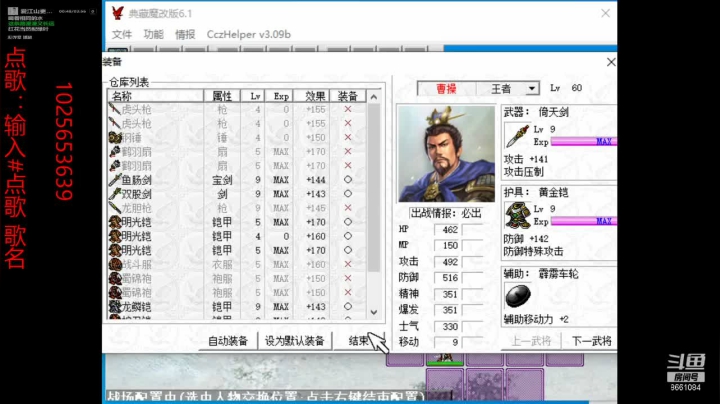The image size is (720, 404).
Task: Click the 倚天剑 weapon Exp MAX bar
Action: point(584,141)
